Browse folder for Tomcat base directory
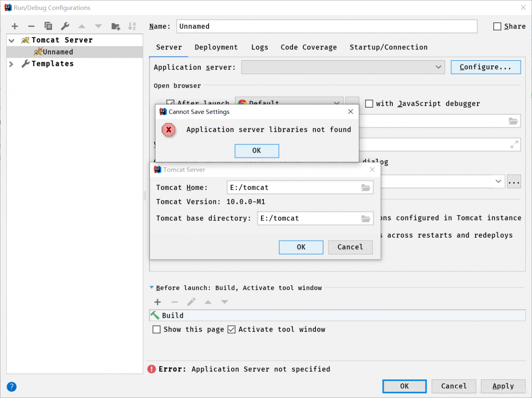Viewport: 532px width, 398px height. tap(366, 219)
